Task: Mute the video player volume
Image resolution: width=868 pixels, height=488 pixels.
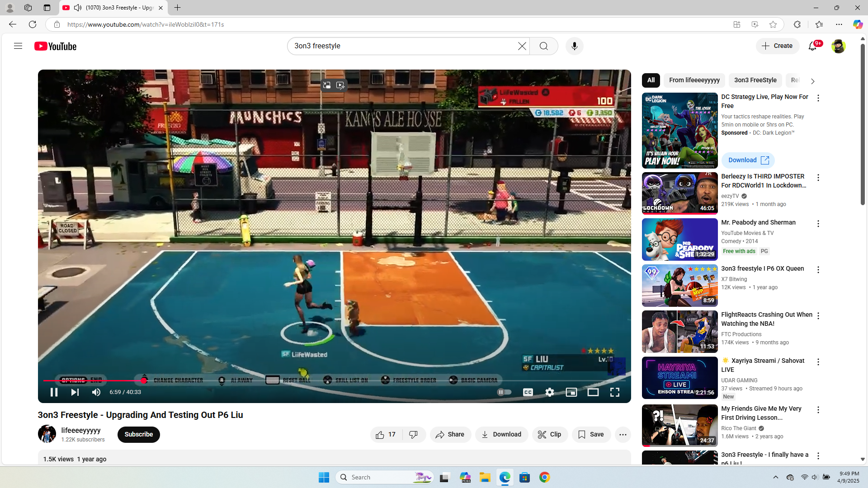Action: tap(96, 392)
